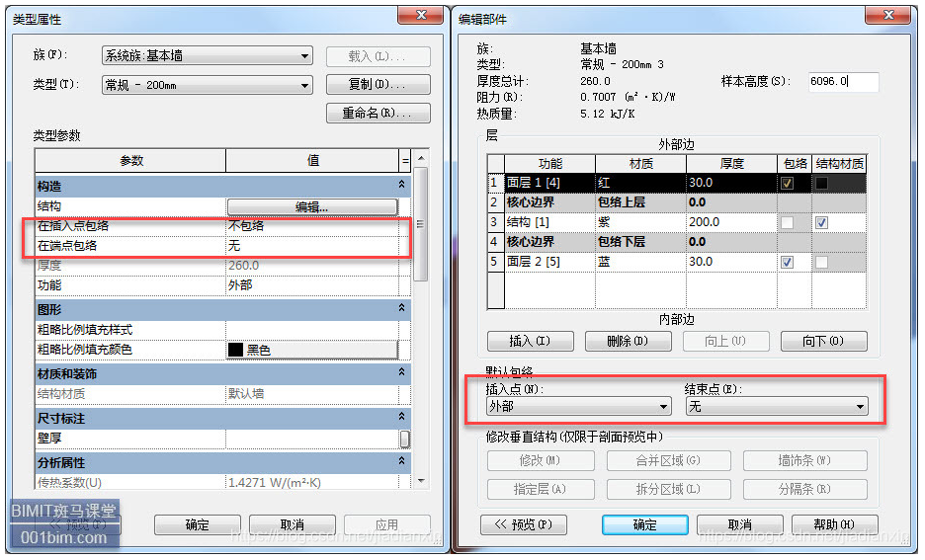Open the 族(F) dropdown in 类型属性
The image size is (925, 560).
[208, 56]
